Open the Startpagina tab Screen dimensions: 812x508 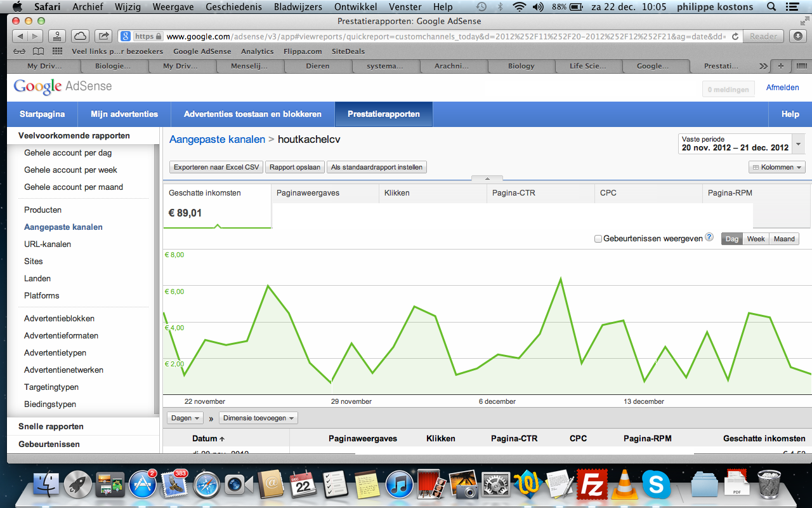click(43, 114)
